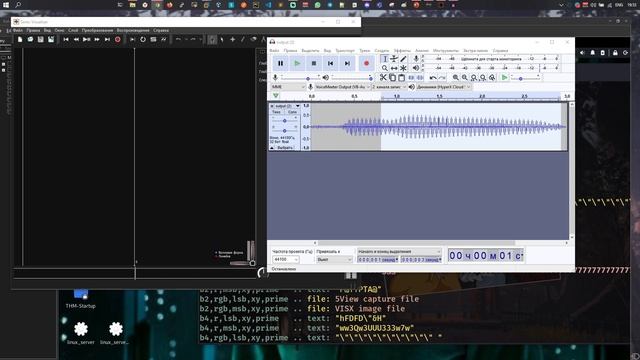Select the Envelope tool in Audacity
This screenshot has height=360, width=640.
[394, 59]
